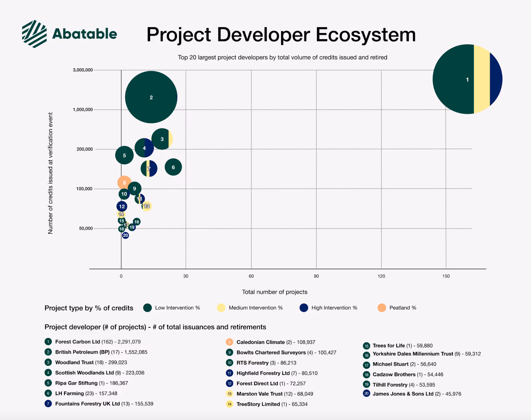Click 'British Petroleum (BP)' legend text
The image size is (531, 420).
click(82, 352)
